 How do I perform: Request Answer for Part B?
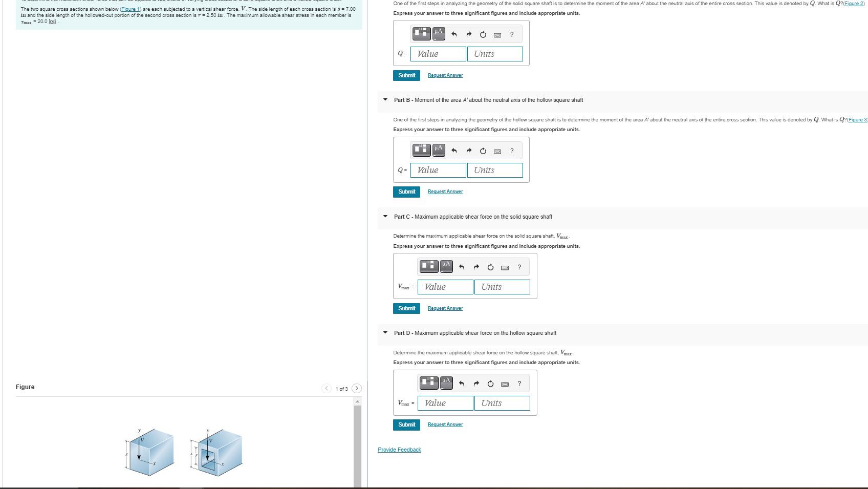coord(445,192)
